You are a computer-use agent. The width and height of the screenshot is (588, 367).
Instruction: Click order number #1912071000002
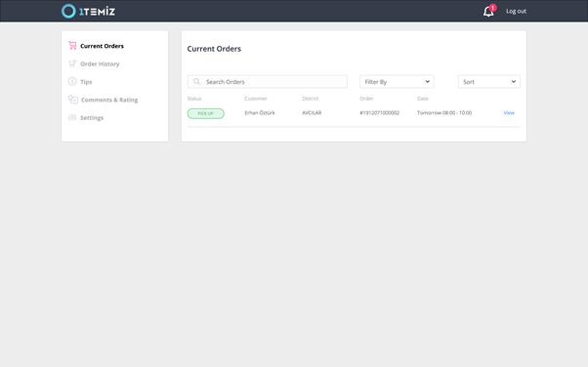(380, 113)
